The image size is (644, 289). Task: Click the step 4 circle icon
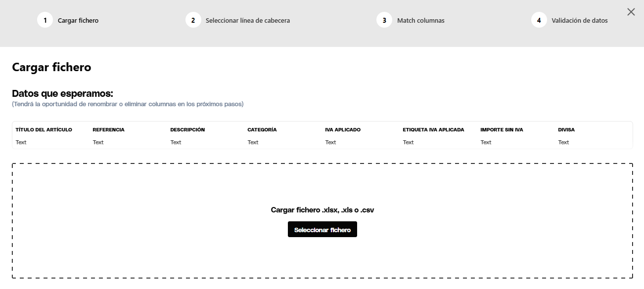click(539, 20)
